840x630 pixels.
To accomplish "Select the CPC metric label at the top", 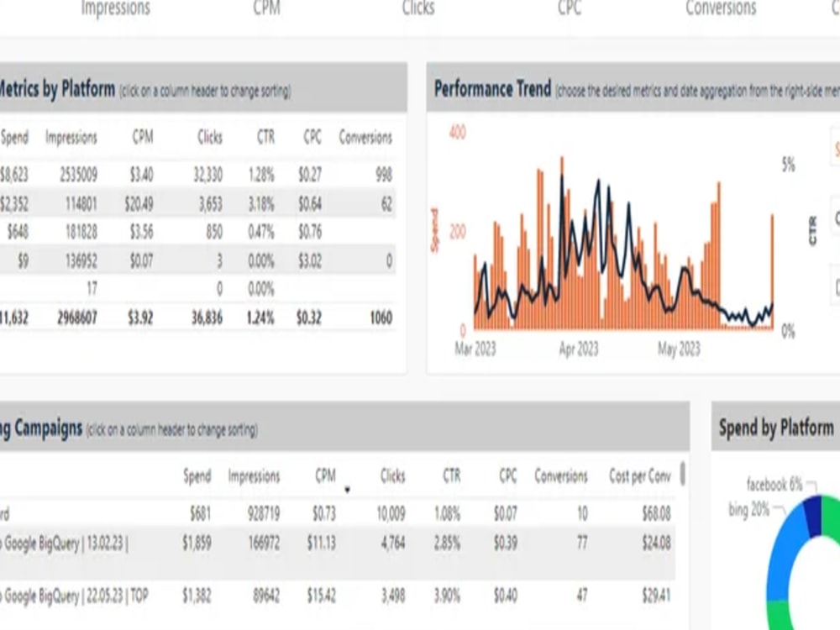I will pyautogui.click(x=569, y=8).
